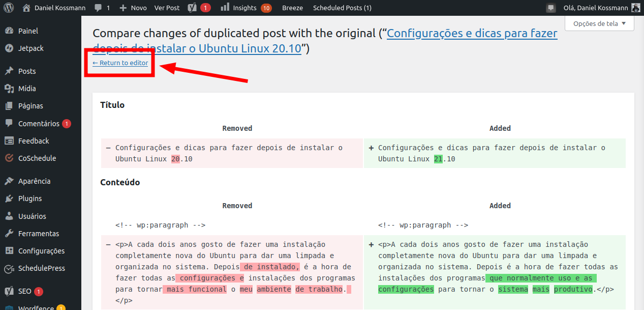Click Configurações sliders icon
Viewport: 644px width, 310px height.
click(x=9, y=251)
